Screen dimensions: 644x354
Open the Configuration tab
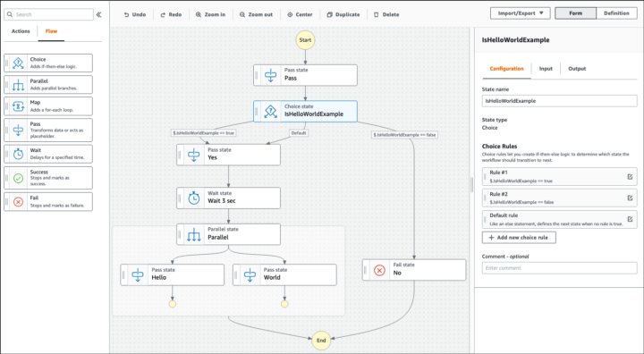(x=506, y=69)
